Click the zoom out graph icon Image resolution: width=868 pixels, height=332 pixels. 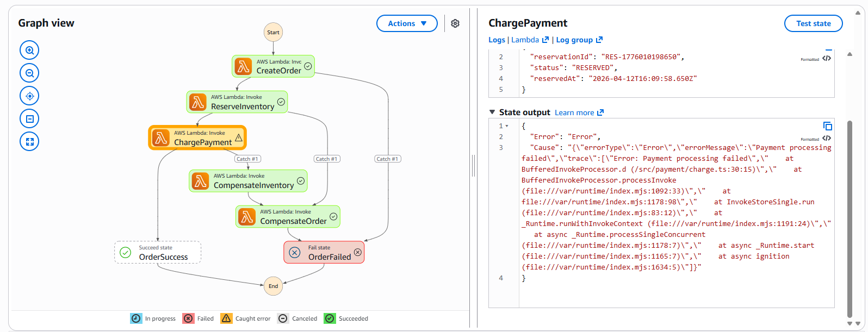click(29, 73)
